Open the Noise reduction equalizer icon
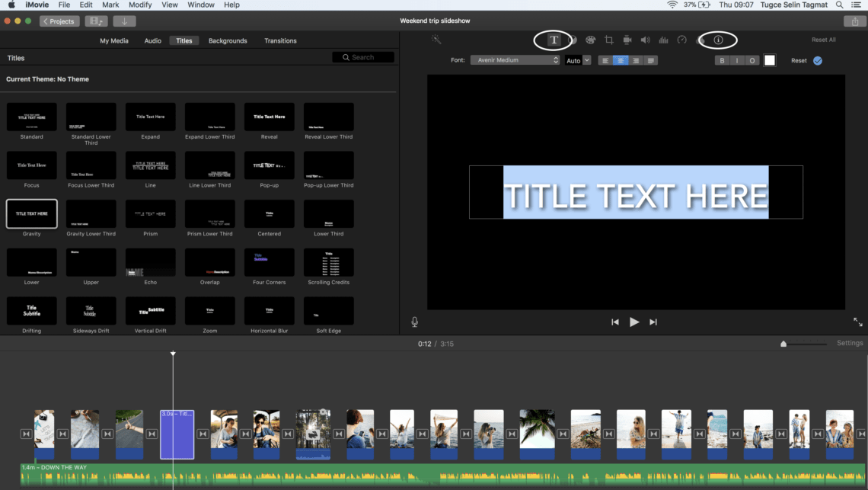This screenshot has height=490, width=868. 664,40
